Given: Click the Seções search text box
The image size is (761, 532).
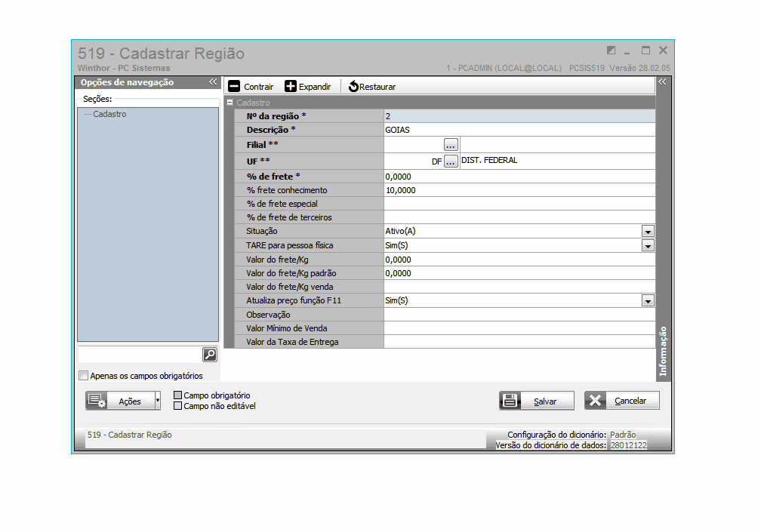Looking at the screenshot, I should [x=140, y=355].
